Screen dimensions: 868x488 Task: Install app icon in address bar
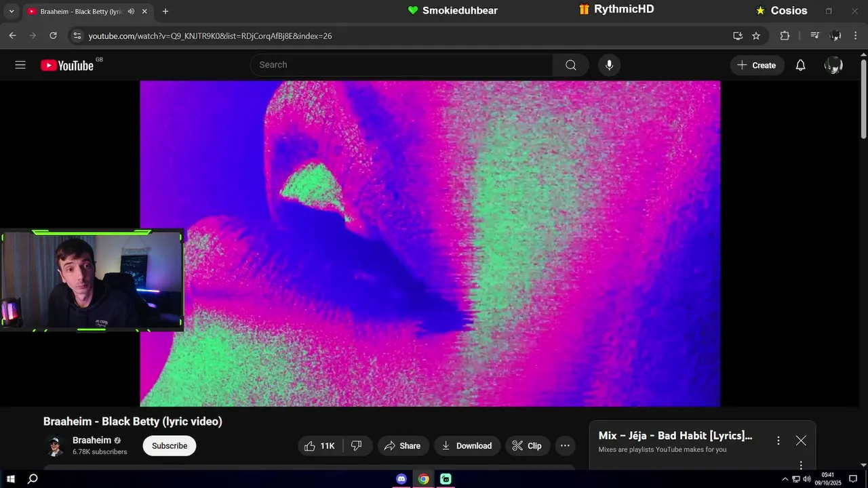pyautogui.click(x=738, y=36)
